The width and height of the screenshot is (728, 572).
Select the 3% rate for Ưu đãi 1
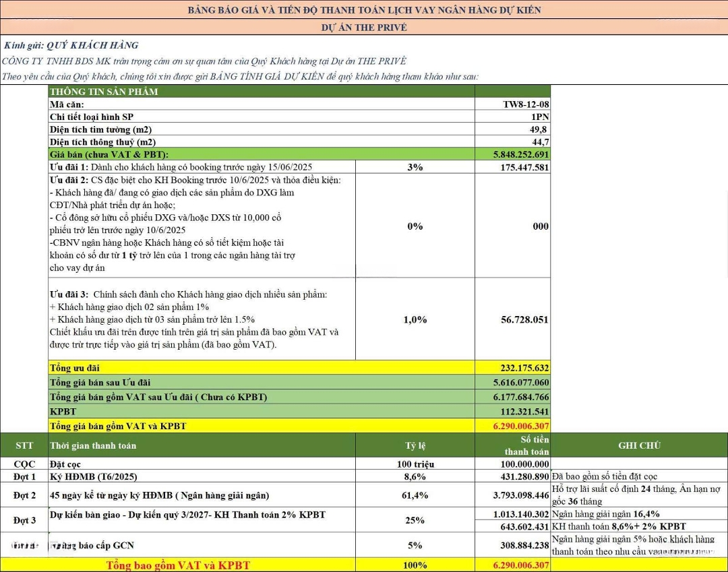click(415, 167)
